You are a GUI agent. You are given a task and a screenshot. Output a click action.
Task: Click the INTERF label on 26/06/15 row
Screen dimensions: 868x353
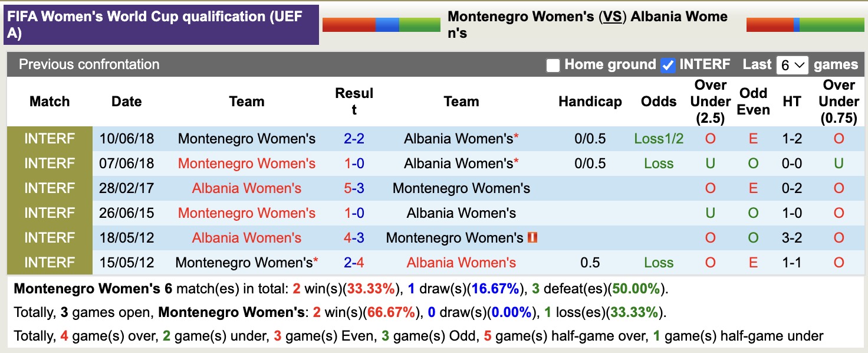(50, 213)
